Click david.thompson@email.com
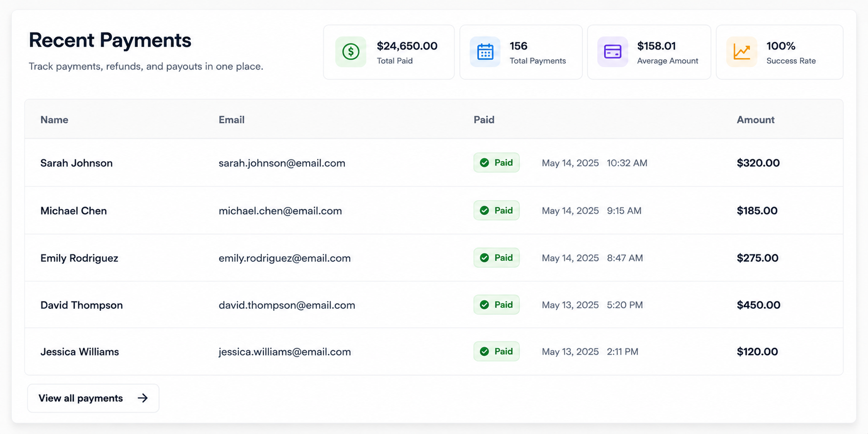 pyautogui.click(x=287, y=305)
